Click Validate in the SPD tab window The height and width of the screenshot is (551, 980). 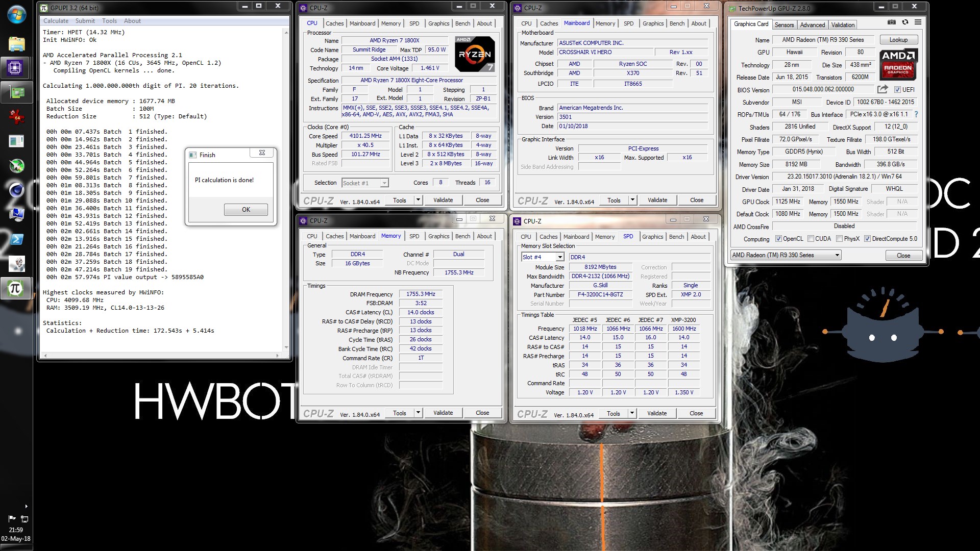[657, 413]
